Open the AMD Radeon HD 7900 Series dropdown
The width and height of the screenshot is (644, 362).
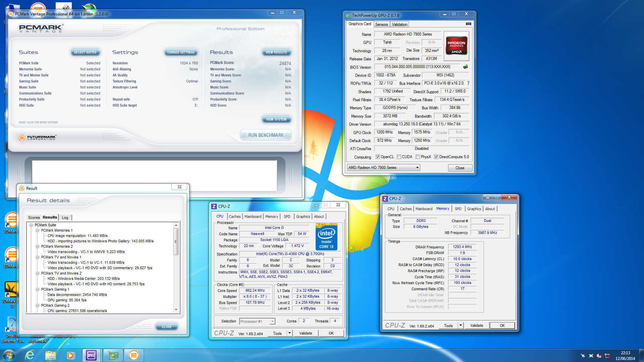(x=383, y=168)
